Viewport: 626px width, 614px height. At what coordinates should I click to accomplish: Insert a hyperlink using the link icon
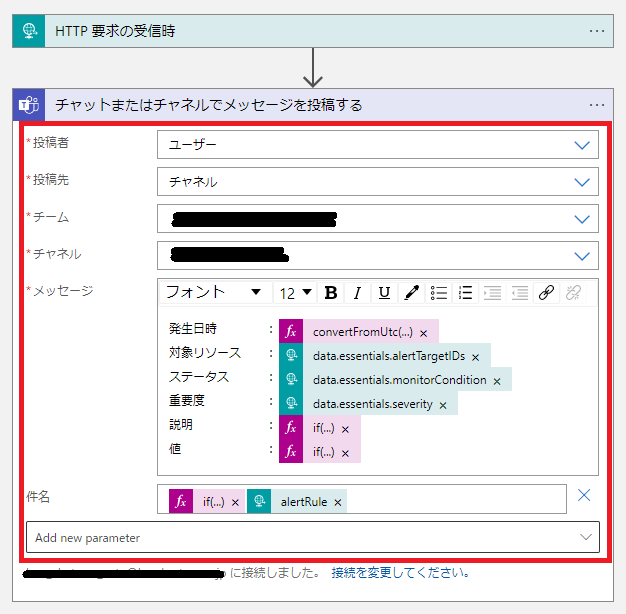click(546, 293)
